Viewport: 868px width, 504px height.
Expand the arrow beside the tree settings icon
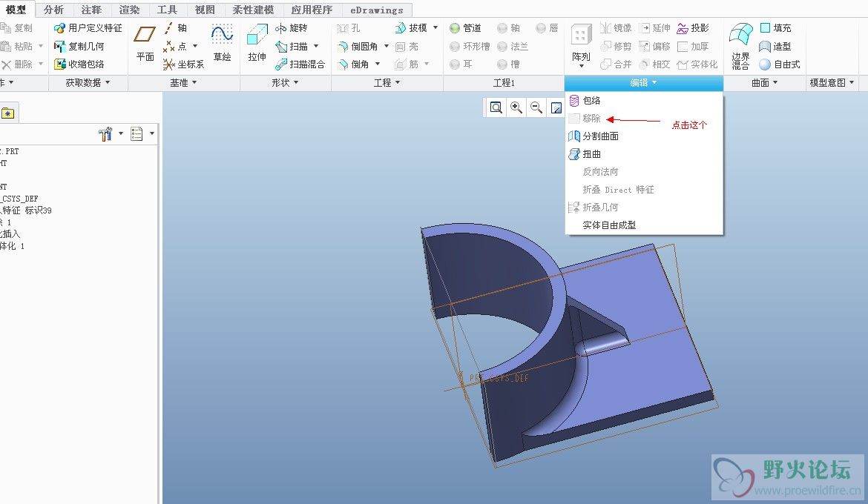[121, 133]
